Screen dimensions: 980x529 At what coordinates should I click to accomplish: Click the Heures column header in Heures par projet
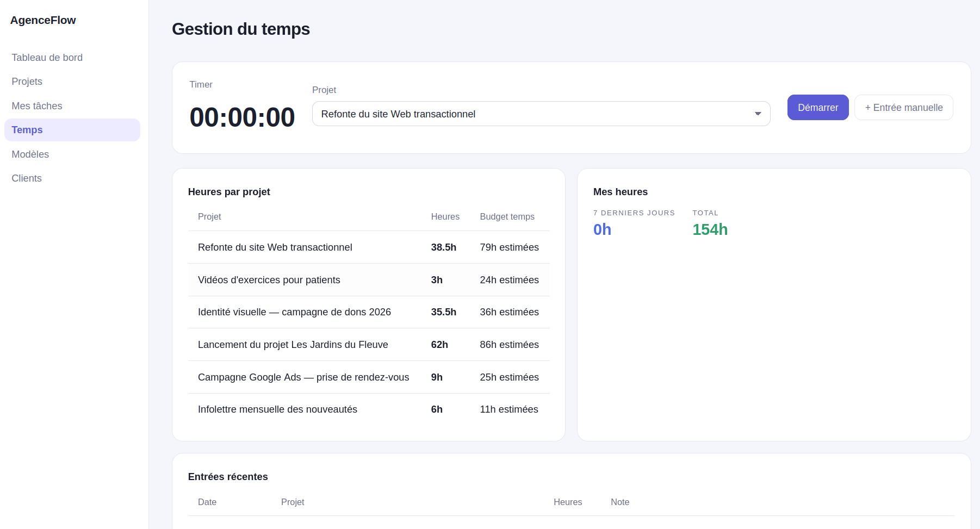point(445,216)
